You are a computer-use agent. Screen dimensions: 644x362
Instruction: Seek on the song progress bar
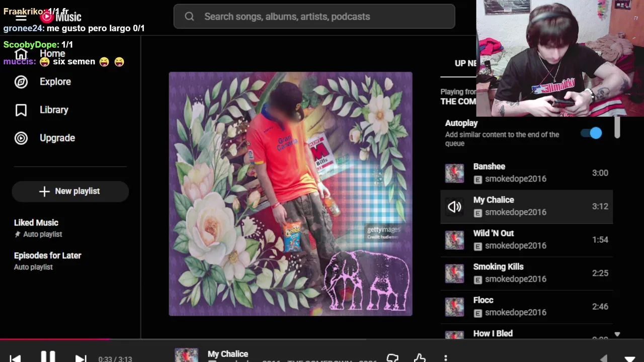pos(322,339)
